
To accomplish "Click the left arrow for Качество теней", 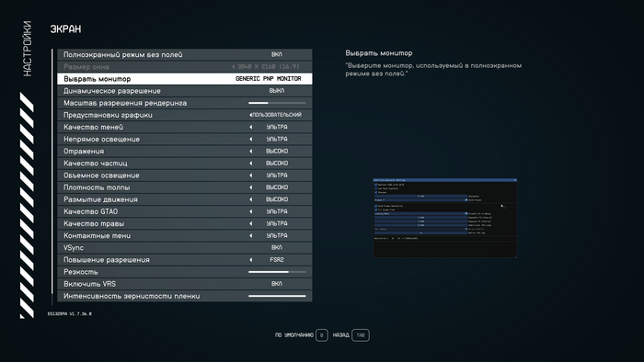I will pyautogui.click(x=250, y=127).
